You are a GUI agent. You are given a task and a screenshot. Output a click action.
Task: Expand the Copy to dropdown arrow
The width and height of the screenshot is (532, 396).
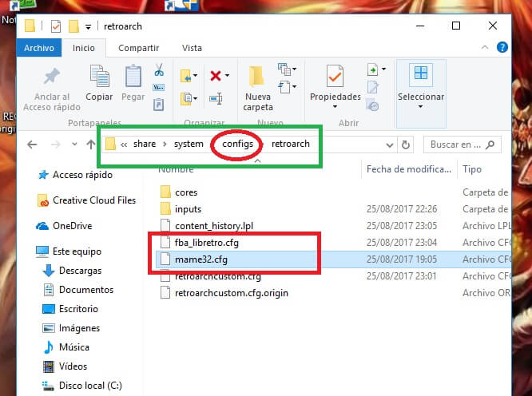pyautogui.click(x=196, y=98)
